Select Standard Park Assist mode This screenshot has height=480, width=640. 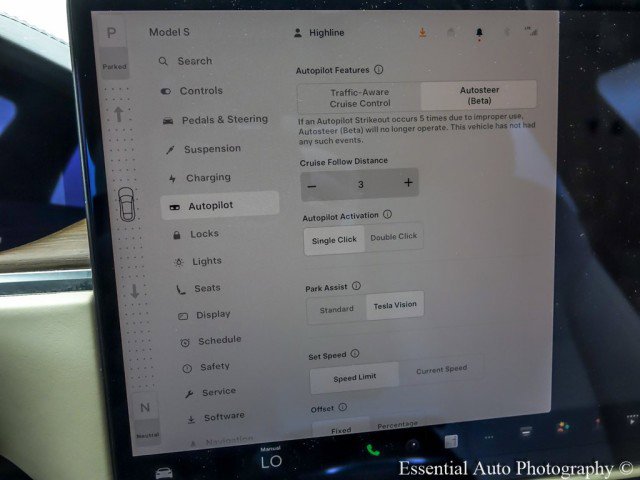[x=336, y=309]
